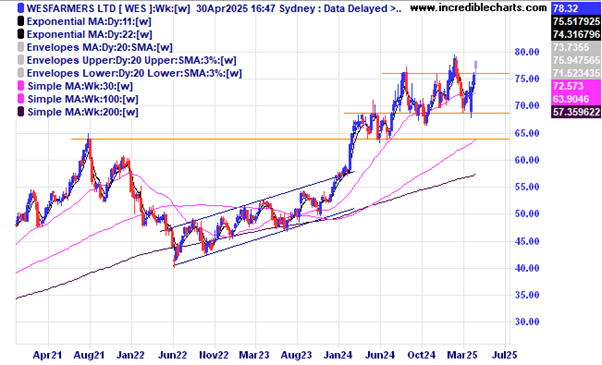Click the 80.00 price axis label
This screenshot has width=602, height=365.
pyautogui.click(x=527, y=52)
